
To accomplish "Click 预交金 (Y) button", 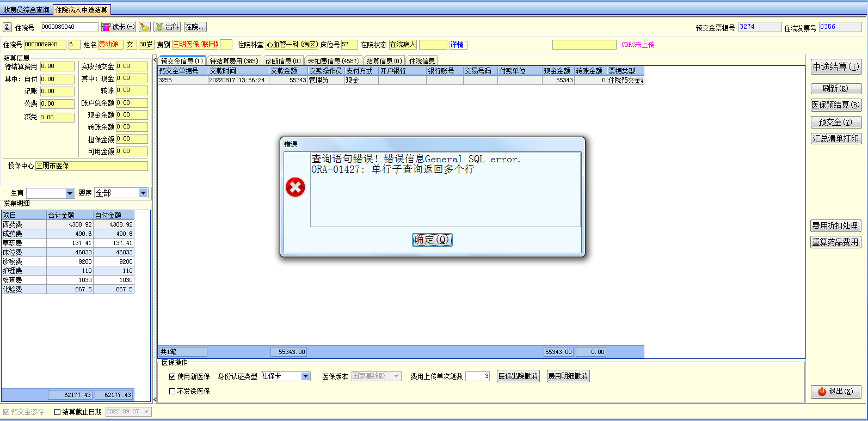I will pyautogui.click(x=836, y=122).
